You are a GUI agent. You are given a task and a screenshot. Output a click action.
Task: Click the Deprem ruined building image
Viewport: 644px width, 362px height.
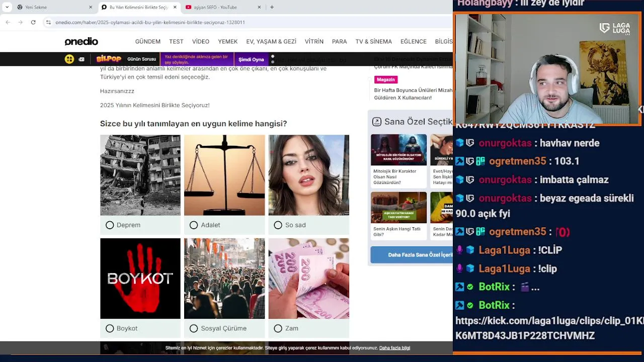click(x=140, y=175)
